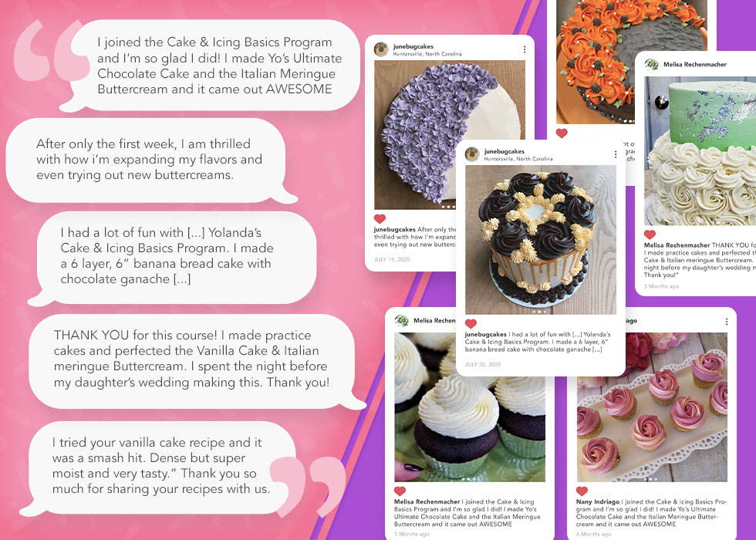Toggle like on chocolate rosette cake post
756x540 pixels.
coord(471,323)
